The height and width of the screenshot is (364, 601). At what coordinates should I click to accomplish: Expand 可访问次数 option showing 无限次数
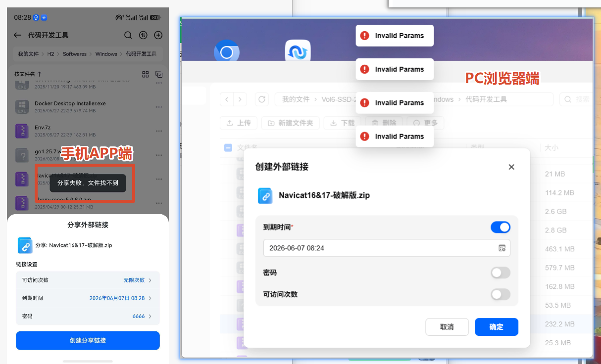88,280
